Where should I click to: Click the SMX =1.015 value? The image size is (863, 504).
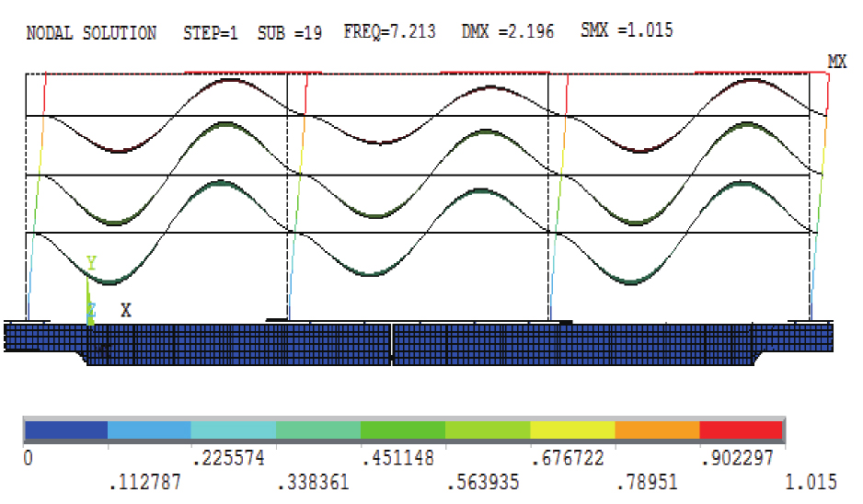[x=627, y=29]
